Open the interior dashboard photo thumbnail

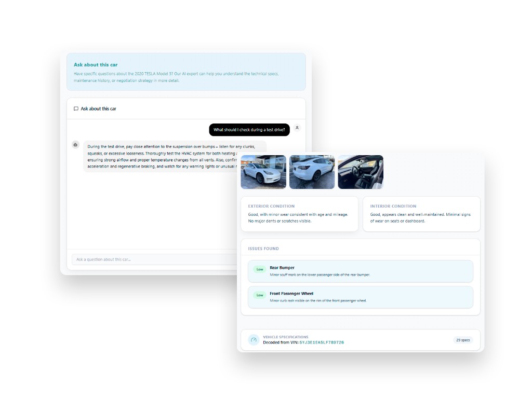point(361,172)
